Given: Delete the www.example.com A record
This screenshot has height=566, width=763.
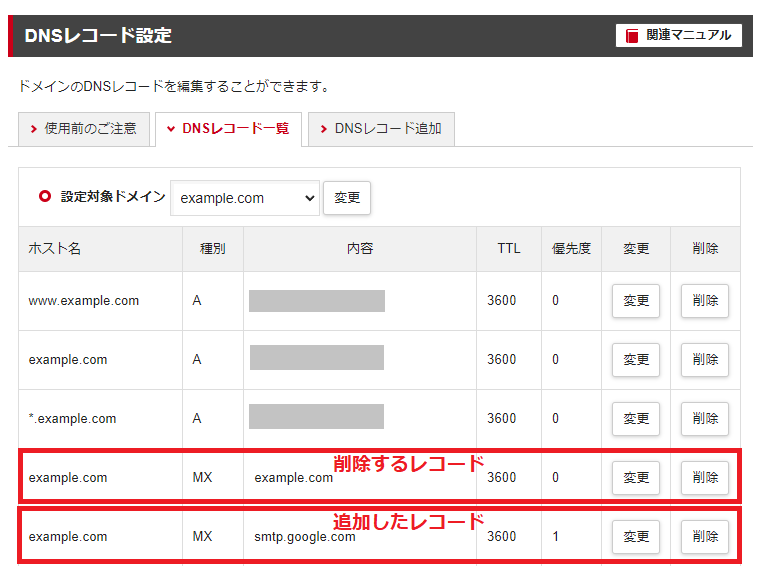Looking at the screenshot, I should 704,301.
